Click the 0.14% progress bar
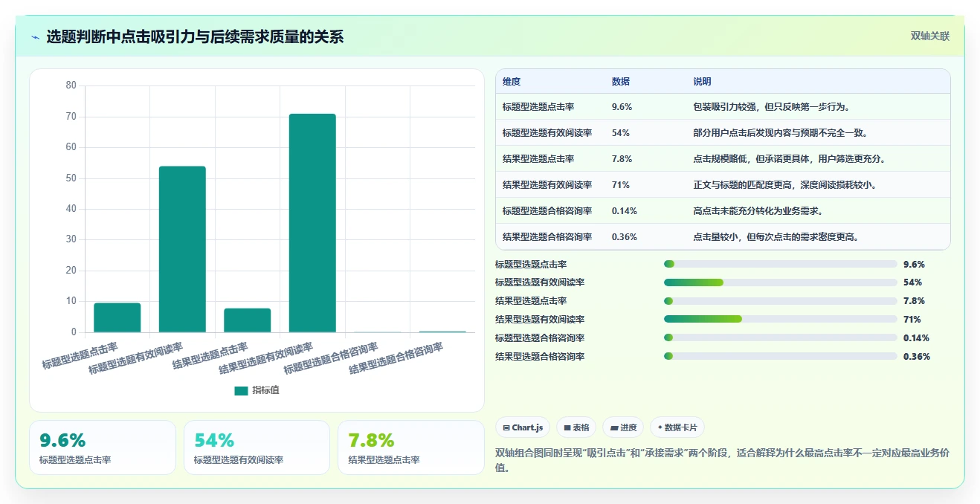This screenshot has width=980, height=504. (x=780, y=338)
